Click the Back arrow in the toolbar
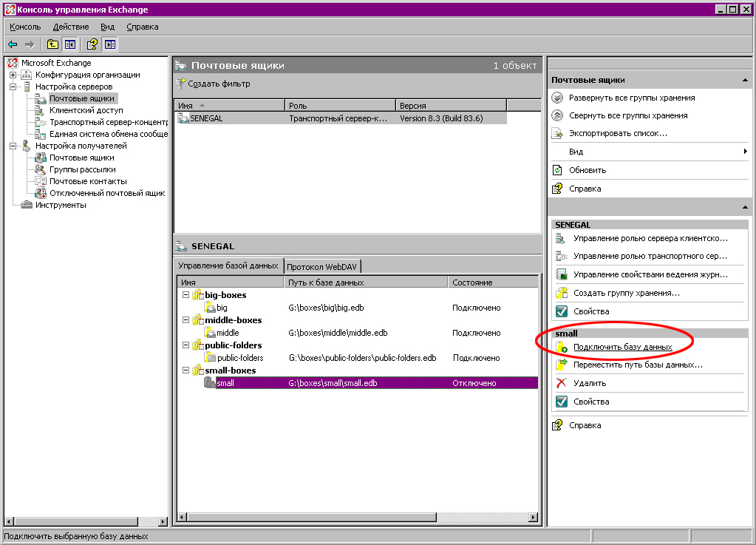756x545 pixels. point(13,44)
